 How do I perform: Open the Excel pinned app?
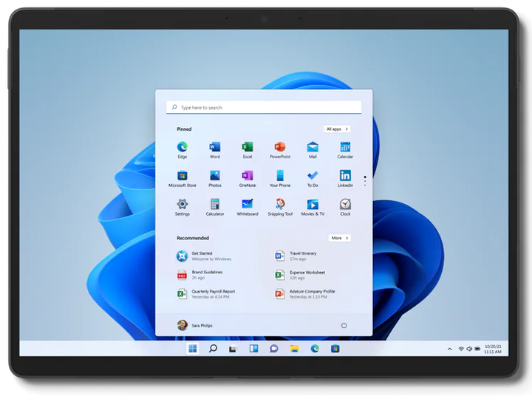(248, 150)
